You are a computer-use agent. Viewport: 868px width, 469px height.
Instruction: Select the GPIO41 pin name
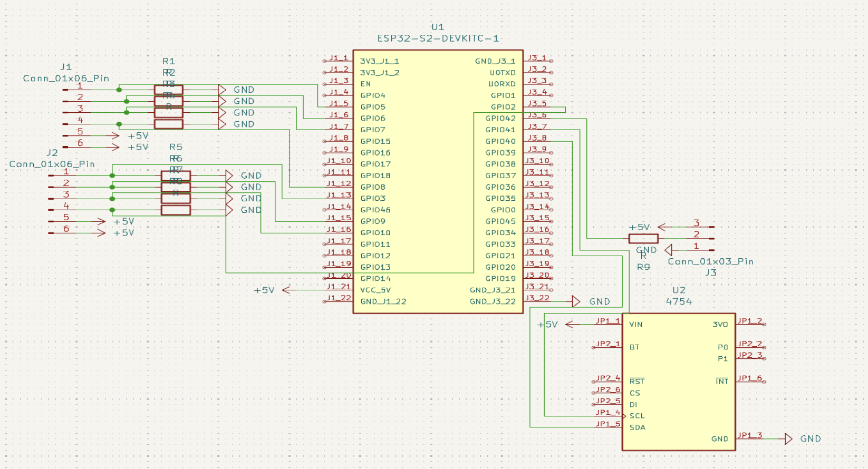[500, 130]
